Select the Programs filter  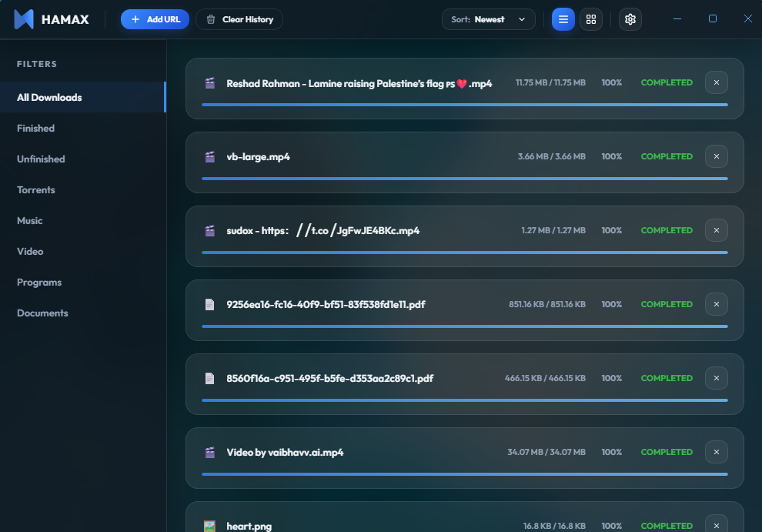point(83,282)
